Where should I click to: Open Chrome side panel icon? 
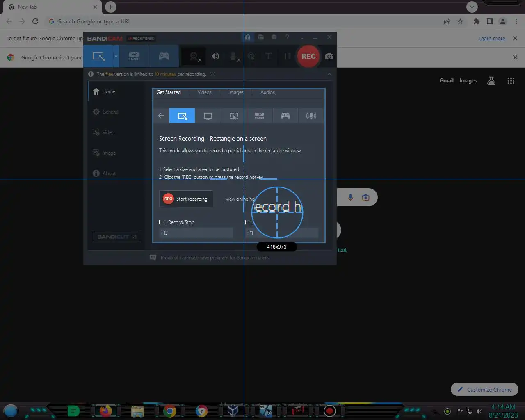tap(489, 21)
